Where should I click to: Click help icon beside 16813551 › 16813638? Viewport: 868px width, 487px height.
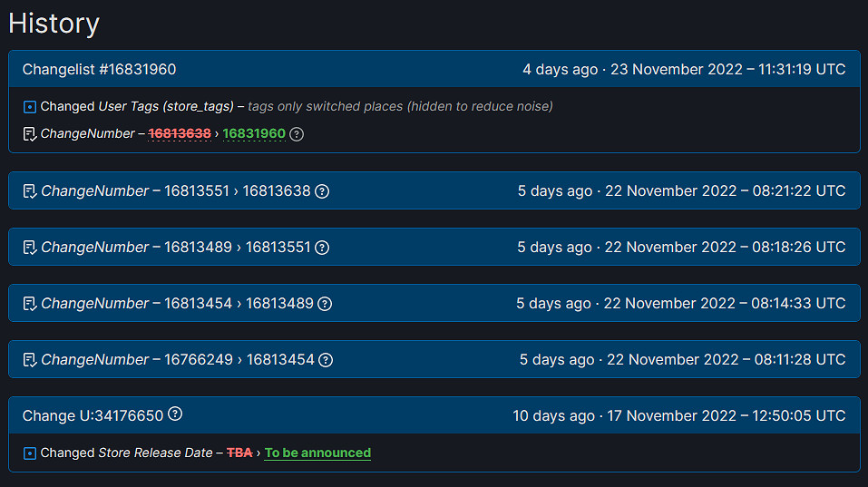(321, 191)
